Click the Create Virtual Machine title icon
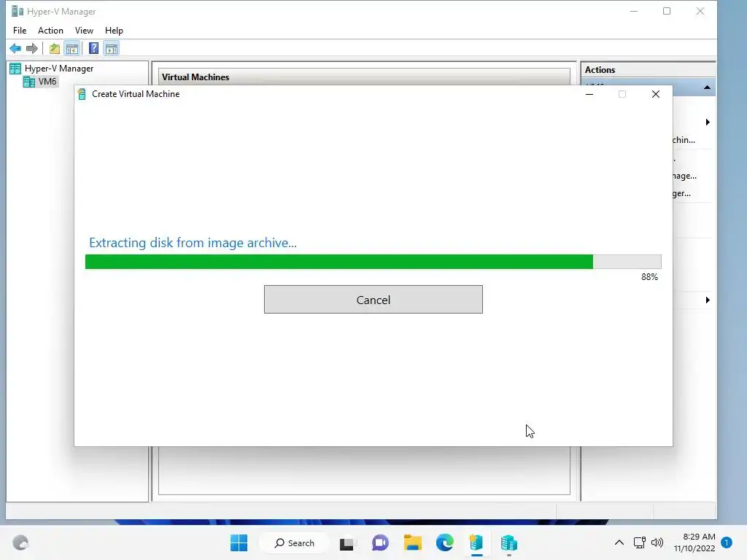747x560 pixels. click(x=82, y=94)
